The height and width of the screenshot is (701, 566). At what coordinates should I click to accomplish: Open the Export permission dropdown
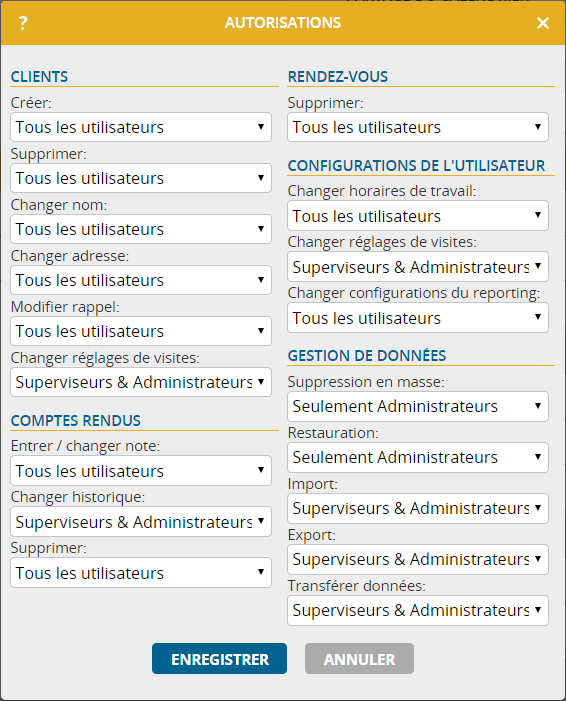pos(418,559)
